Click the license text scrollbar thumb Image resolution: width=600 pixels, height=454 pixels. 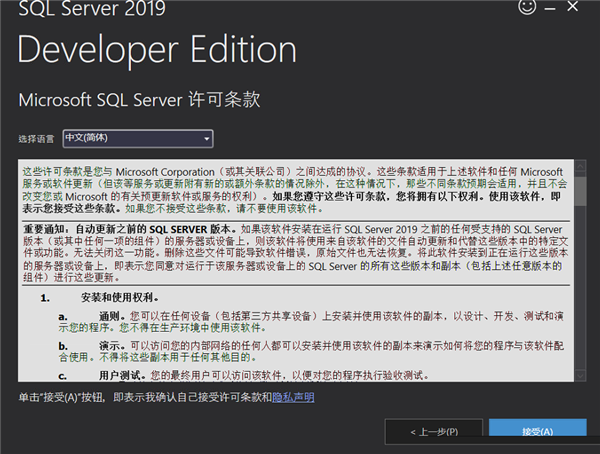click(x=580, y=189)
